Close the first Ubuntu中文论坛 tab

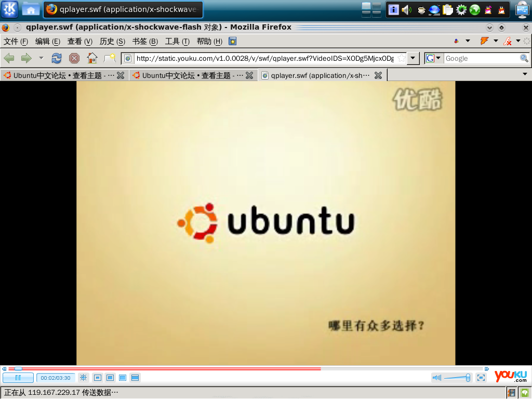[x=121, y=75]
